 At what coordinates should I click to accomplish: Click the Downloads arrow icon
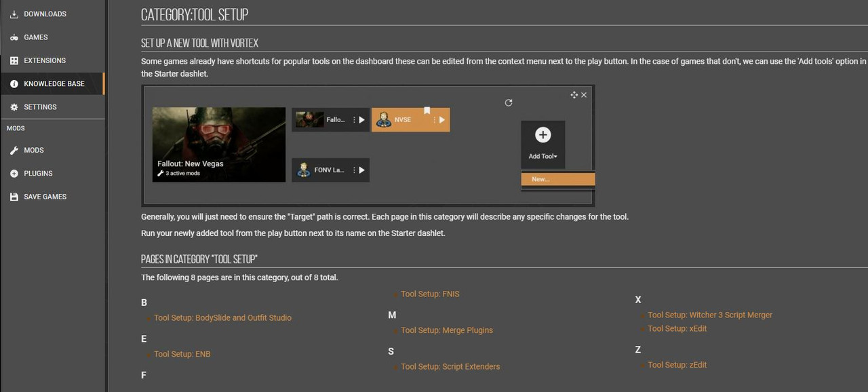tap(14, 14)
